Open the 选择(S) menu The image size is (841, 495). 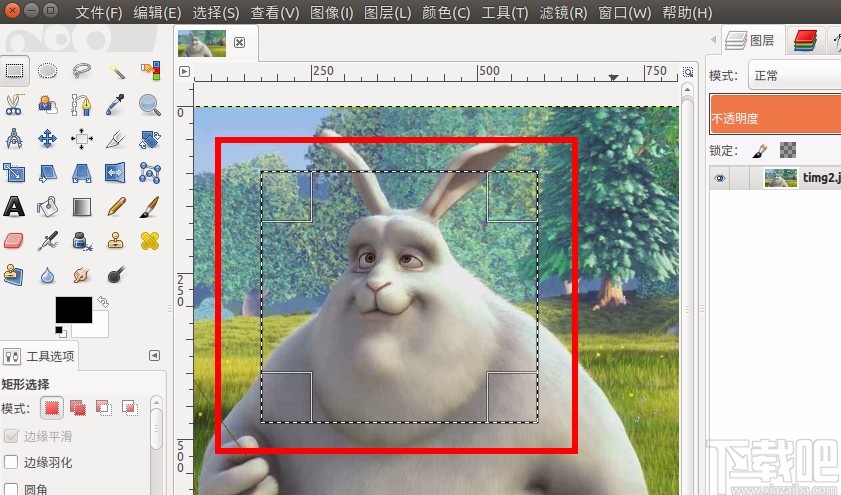[216, 12]
